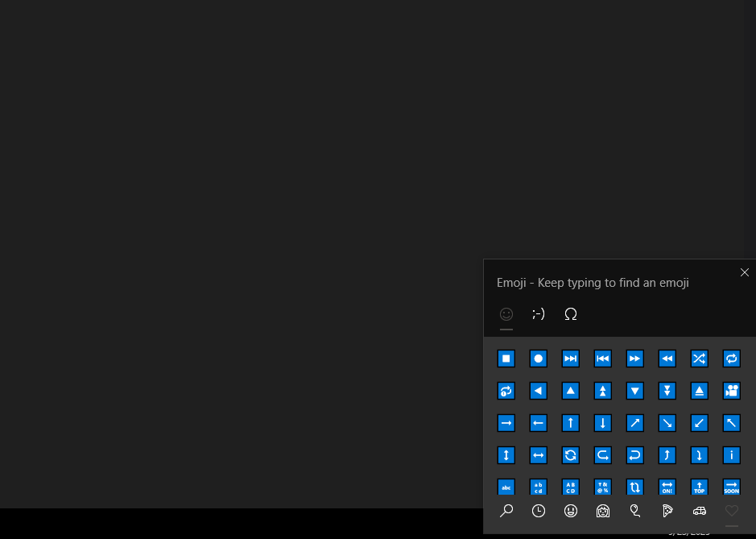Choose the repeat loop emoji
Image resolution: width=756 pixels, height=539 pixels.
[x=731, y=359]
